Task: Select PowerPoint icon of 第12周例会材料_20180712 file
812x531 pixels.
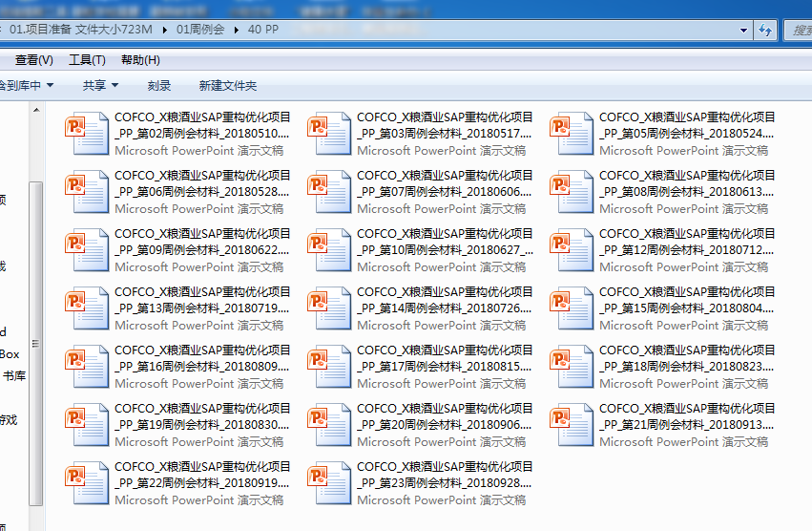Action: (572, 250)
